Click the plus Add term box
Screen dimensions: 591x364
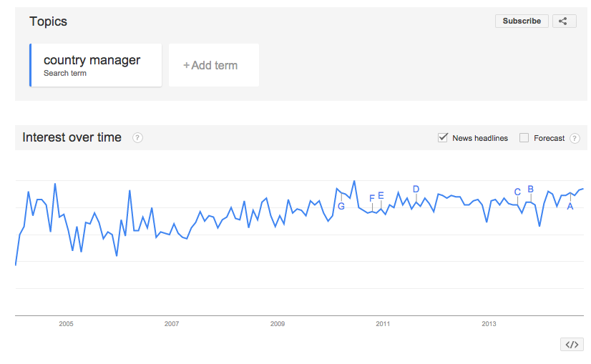214,65
